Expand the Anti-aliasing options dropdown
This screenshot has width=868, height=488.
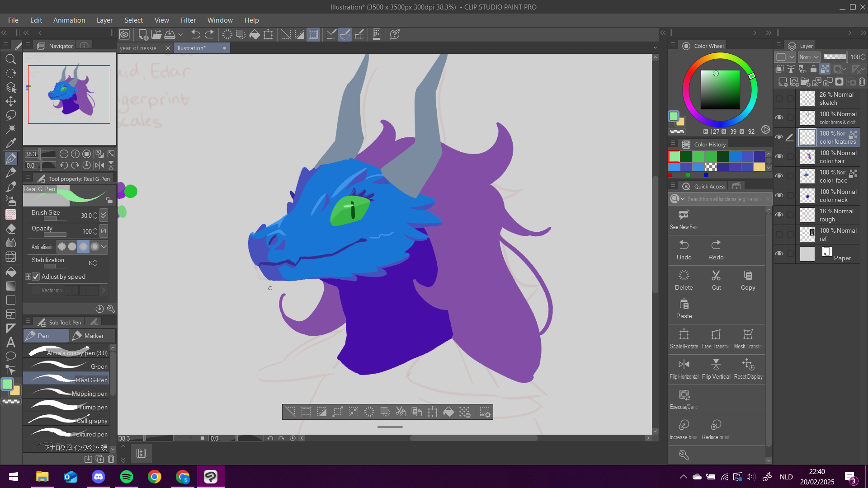pyautogui.click(x=104, y=247)
